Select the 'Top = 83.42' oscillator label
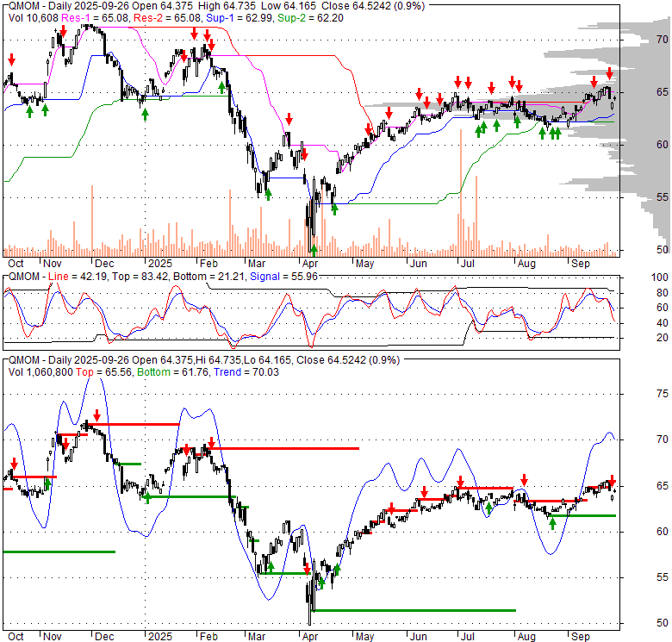The image size is (672, 642). coord(139,277)
